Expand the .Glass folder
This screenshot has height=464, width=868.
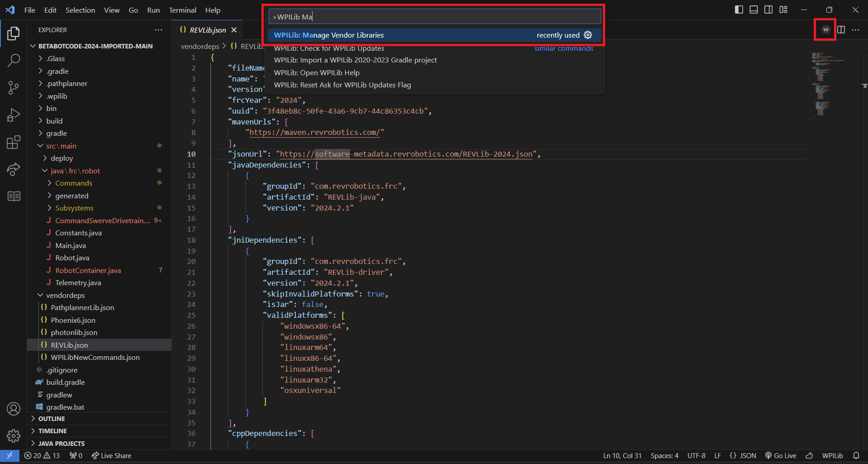[100, 59]
